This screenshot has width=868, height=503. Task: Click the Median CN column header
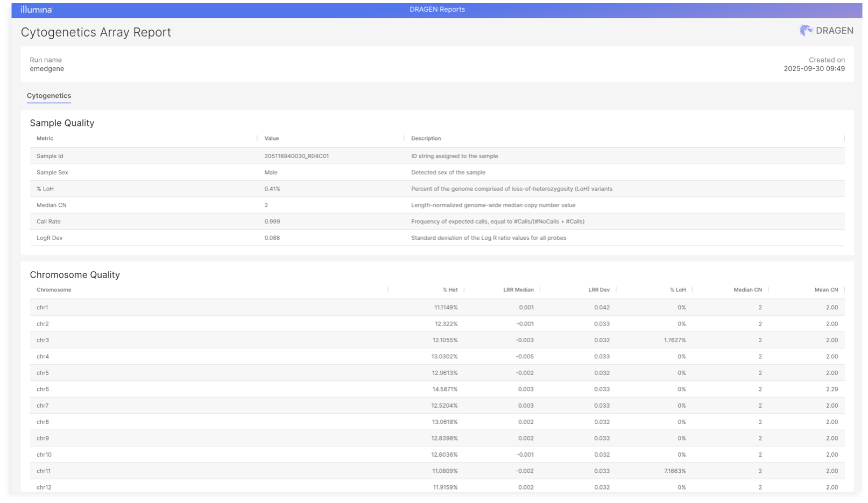pos(747,290)
